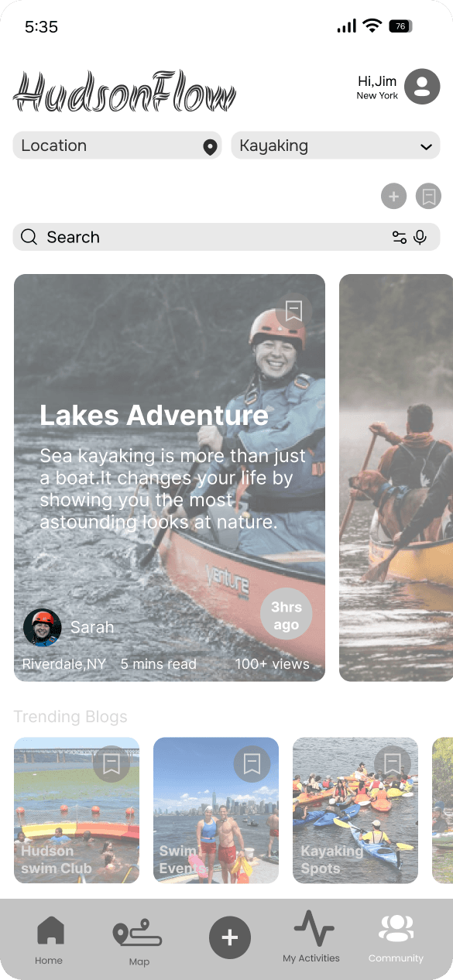The width and height of the screenshot is (453, 980).
Task: Select the Home tab
Action: coord(49,940)
